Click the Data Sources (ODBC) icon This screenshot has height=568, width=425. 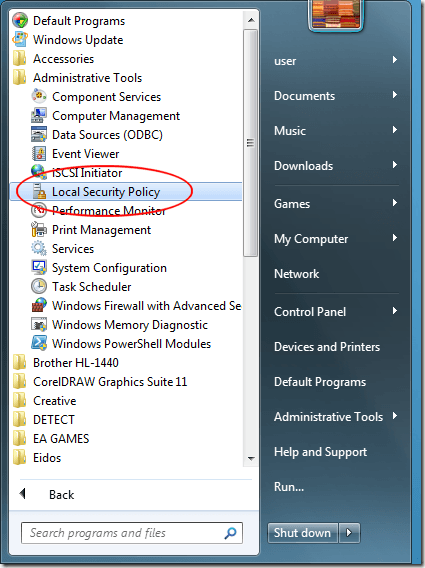point(39,134)
